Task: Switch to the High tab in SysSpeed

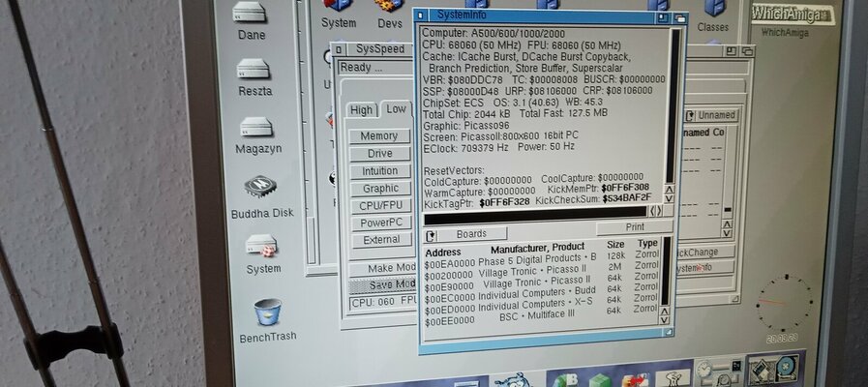Action: pyautogui.click(x=361, y=109)
